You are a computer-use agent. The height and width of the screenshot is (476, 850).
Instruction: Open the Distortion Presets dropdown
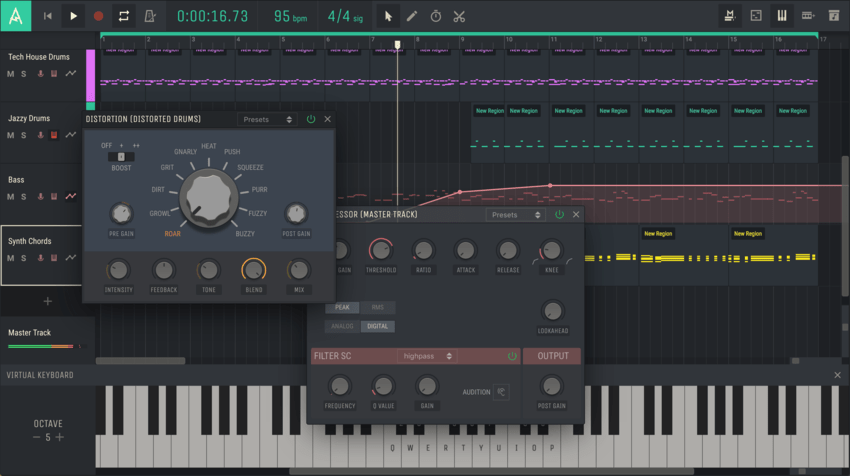click(268, 119)
